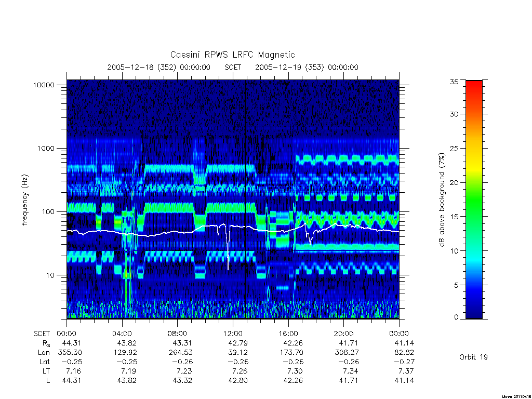Viewport: 532px width, 399px height.
Task: Click the yellow band of the color bar
Action: [474, 166]
